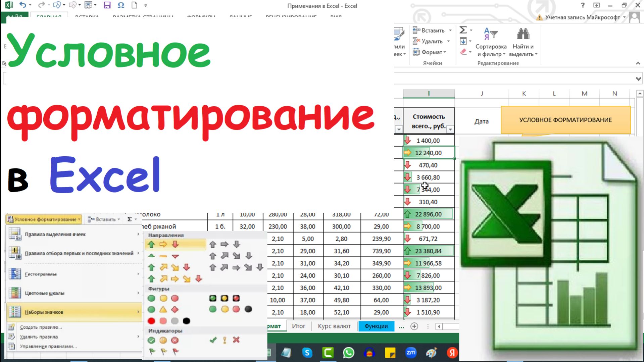Open Правила отбора первых и последних значений

pyautogui.click(x=74, y=253)
